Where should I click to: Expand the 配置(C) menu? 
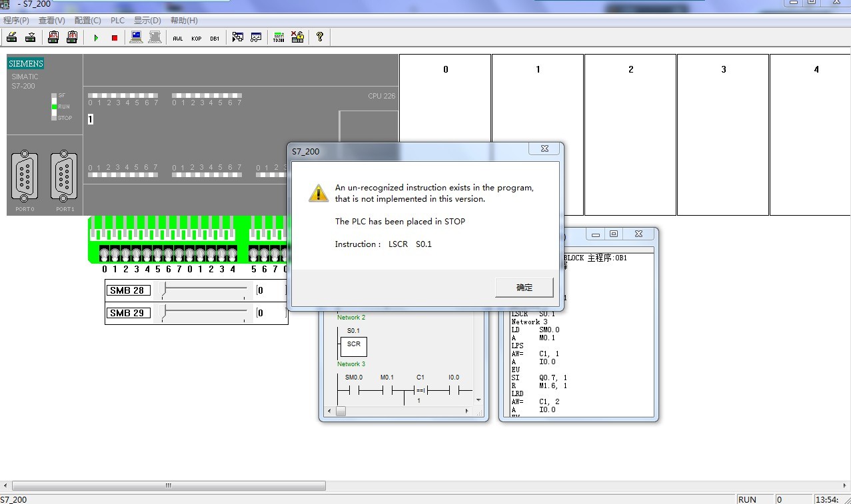point(87,21)
